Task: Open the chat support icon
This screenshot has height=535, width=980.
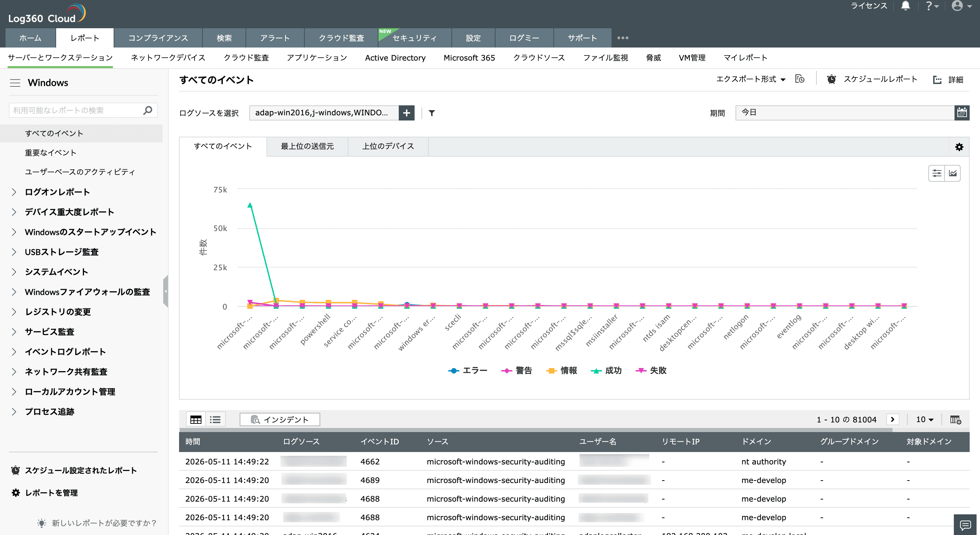Action: click(965, 525)
